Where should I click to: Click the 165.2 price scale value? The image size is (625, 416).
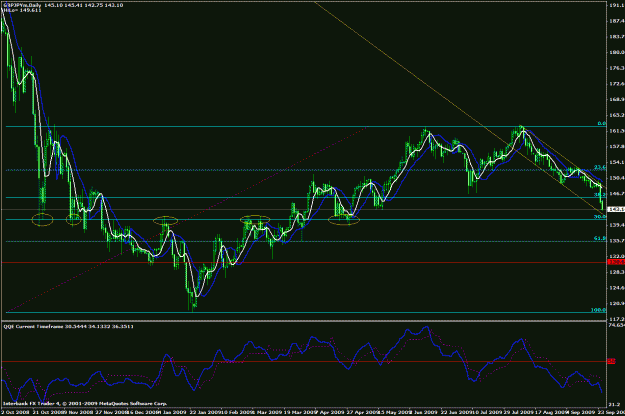click(617, 115)
